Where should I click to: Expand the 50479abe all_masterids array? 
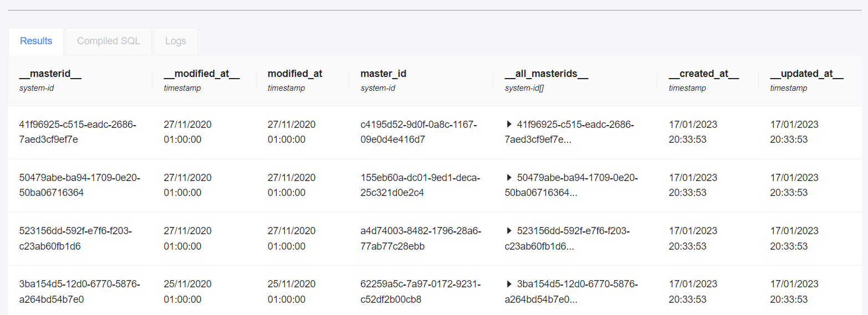coord(509,178)
